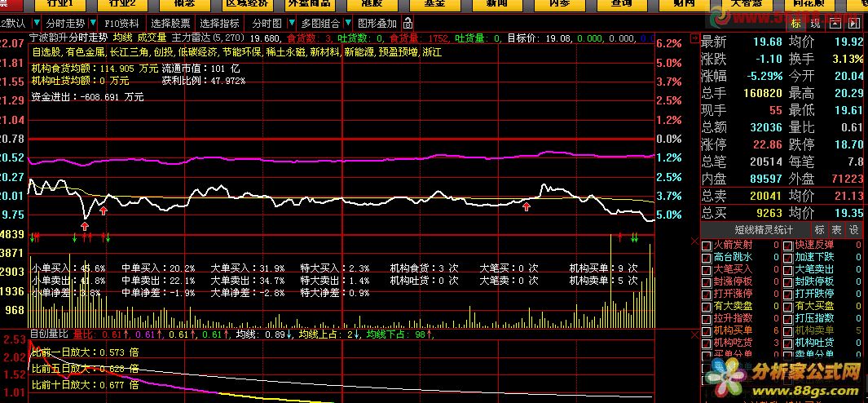Click 比前五日放大 text line

[85, 368]
